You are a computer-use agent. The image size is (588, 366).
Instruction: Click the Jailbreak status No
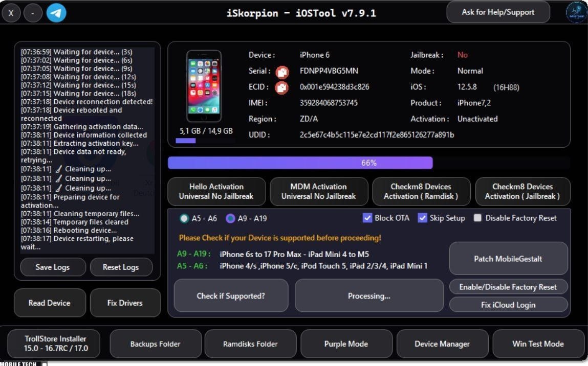click(x=463, y=55)
